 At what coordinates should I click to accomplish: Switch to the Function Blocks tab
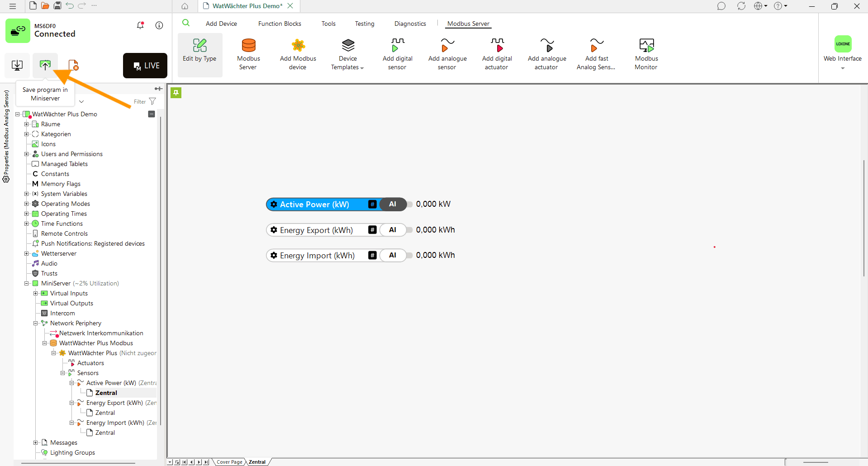280,24
